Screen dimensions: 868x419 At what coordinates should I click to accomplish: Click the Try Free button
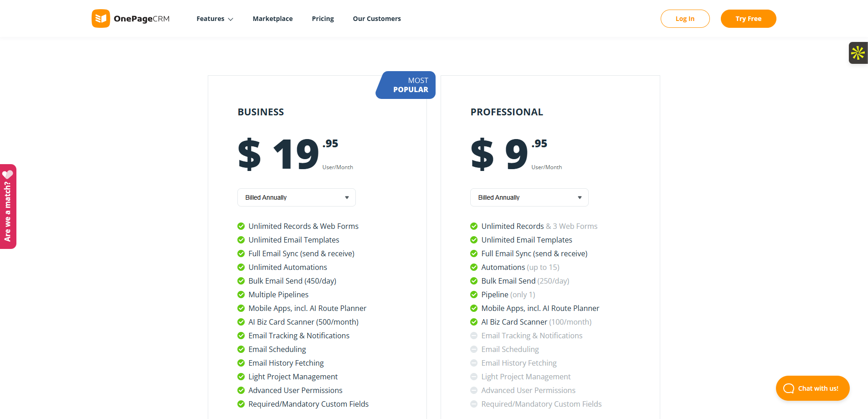(x=748, y=19)
